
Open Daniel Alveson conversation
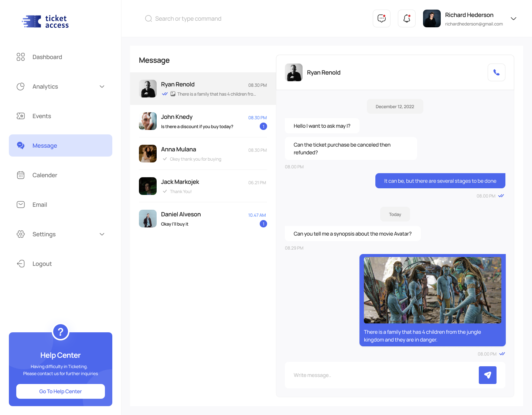point(203,219)
